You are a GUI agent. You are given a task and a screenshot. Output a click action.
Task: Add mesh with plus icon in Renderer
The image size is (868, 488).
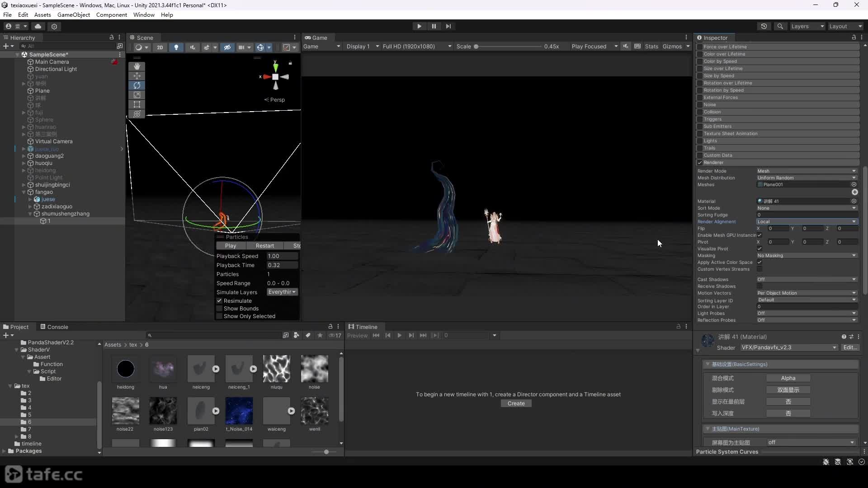click(854, 192)
